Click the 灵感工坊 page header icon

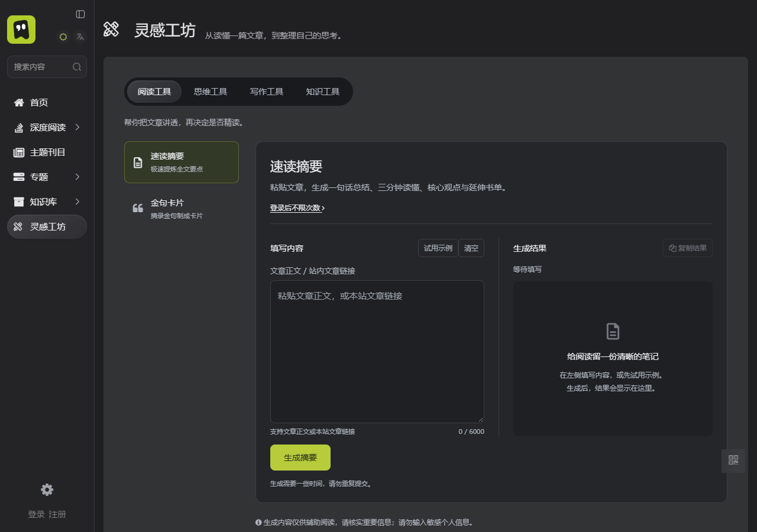tap(111, 29)
